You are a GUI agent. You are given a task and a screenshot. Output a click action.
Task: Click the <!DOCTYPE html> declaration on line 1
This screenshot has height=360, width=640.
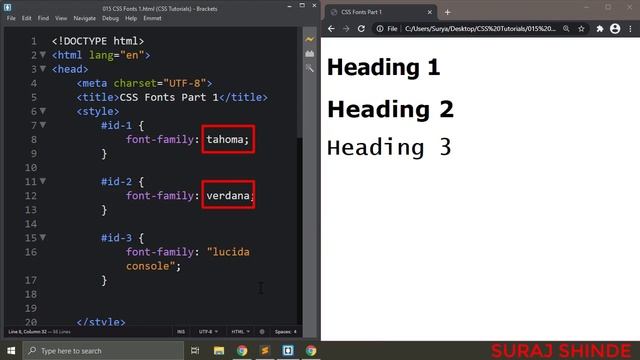coord(98,41)
